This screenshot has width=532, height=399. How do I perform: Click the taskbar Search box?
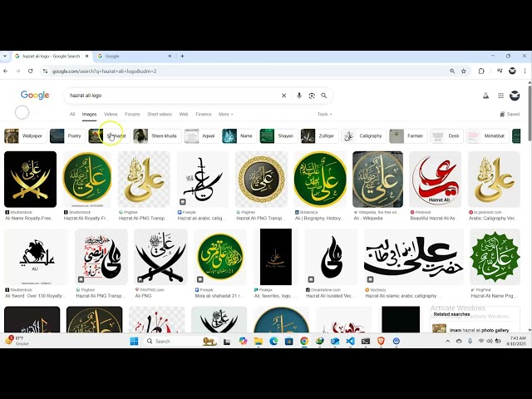click(x=180, y=341)
